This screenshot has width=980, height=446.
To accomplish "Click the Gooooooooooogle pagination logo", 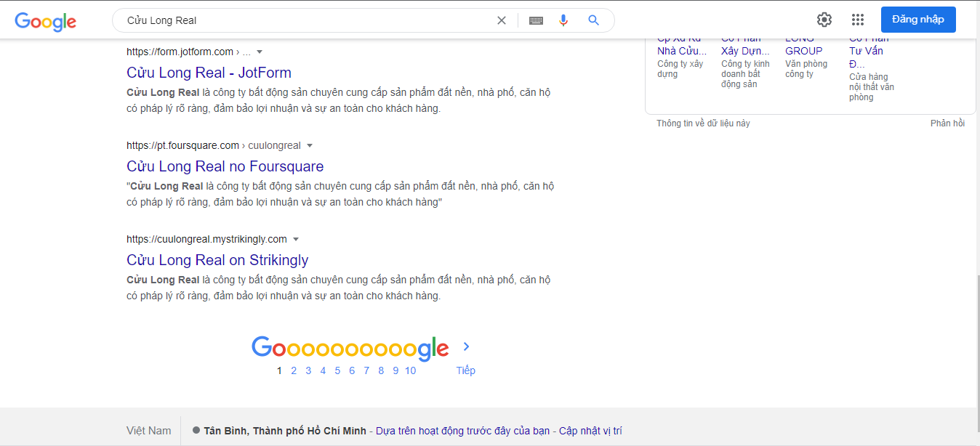I will pos(350,348).
